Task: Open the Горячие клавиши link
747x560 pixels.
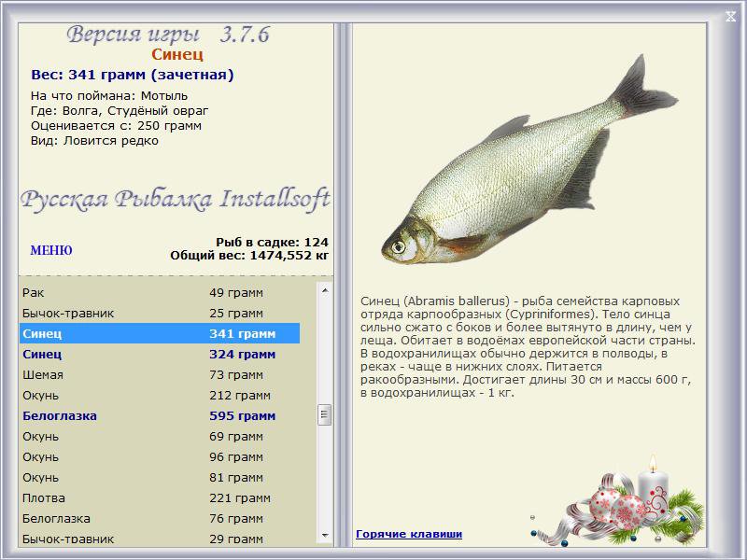Action: click(409, 534)
